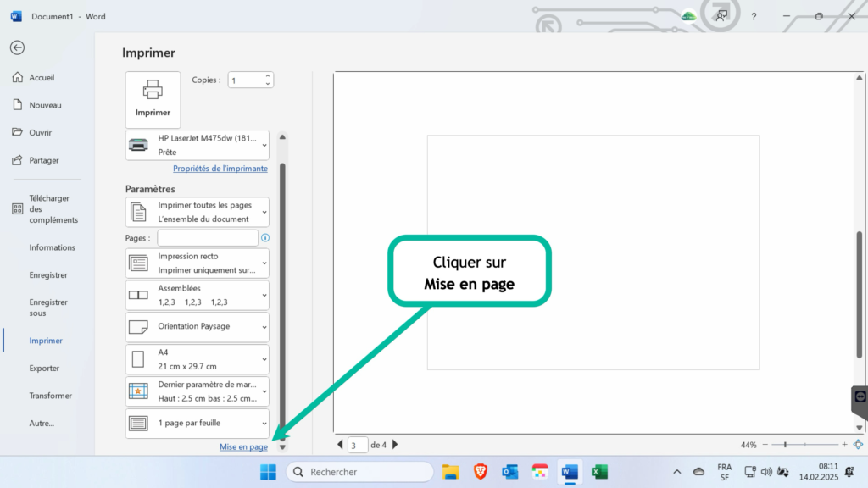
Task: Open the Help question mark icon
Action: tap(754, 17)
